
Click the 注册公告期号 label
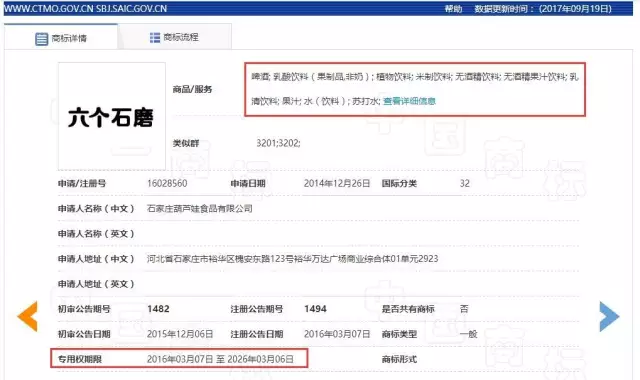point(257,309)
